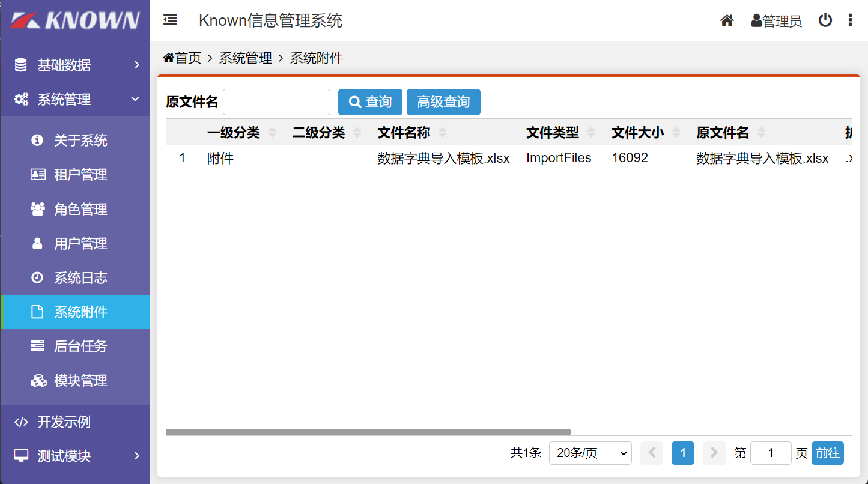The height and width of the screenshot is (484, 868).
Task: Collapse the 系统管理 menu chevron
Action: coord(135,99)
